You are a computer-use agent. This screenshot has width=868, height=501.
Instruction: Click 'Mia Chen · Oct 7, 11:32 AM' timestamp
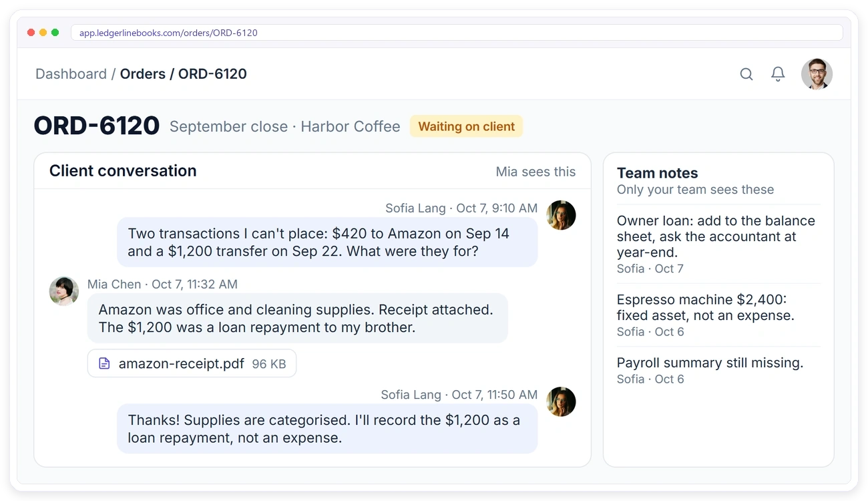point(162,284)
